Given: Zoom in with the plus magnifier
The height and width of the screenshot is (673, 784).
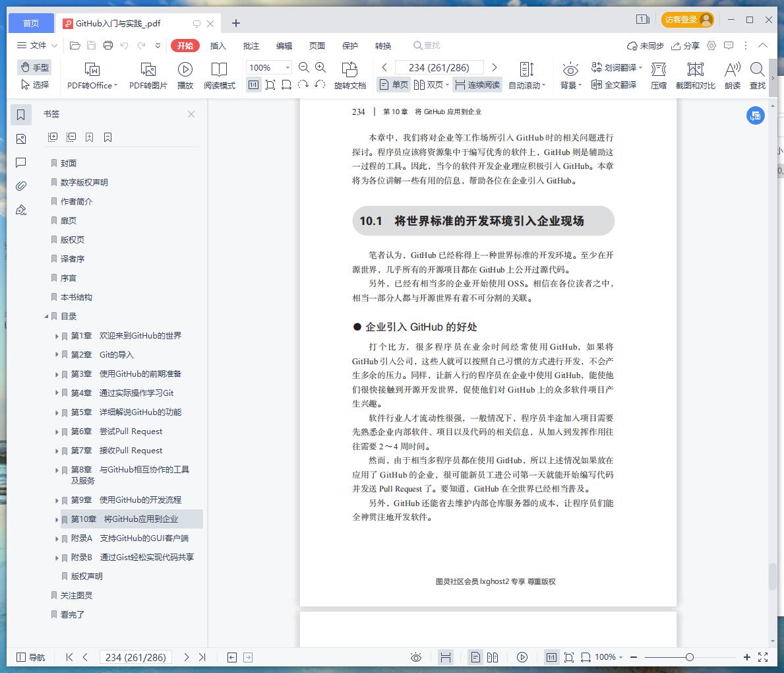Looking at the screenshot, I should (320, 67).
